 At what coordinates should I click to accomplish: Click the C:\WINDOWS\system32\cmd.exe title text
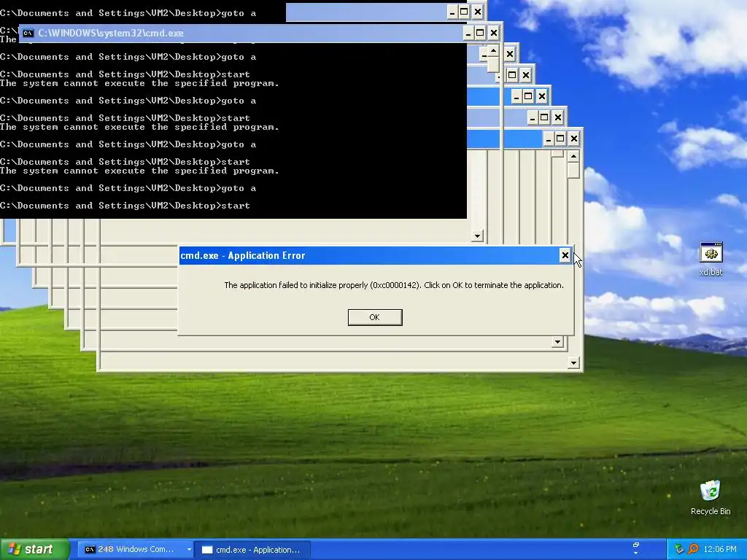(111, 33)
